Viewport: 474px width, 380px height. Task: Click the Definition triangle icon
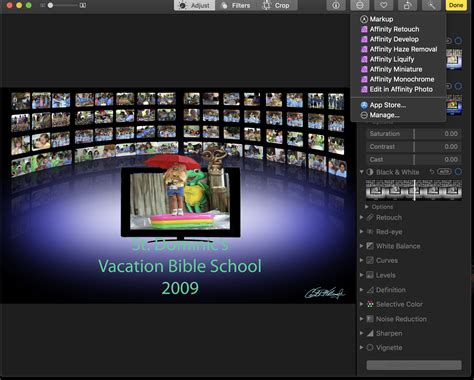pos(370,290)
